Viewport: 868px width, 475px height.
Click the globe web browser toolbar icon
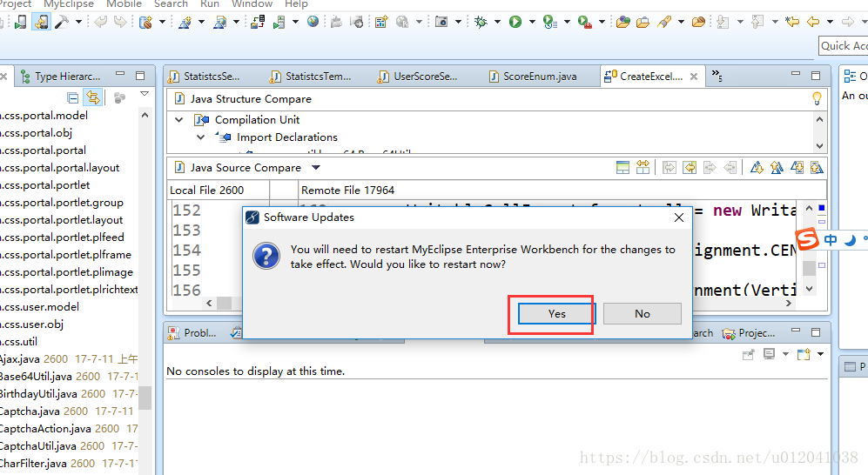click(313, 22)
